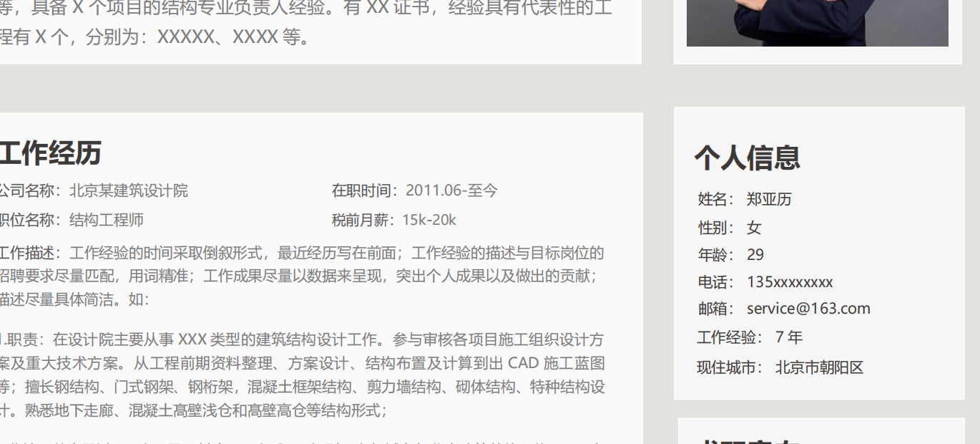
Task: Click the 个人信息 panel heading
Action: pos(747,158)
